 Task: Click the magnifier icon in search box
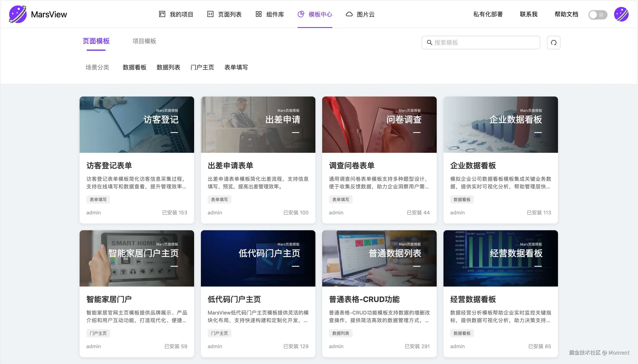coord(429,43)
